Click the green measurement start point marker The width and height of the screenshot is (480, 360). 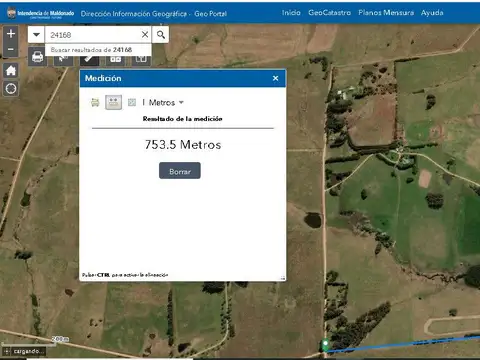point(325,344)
